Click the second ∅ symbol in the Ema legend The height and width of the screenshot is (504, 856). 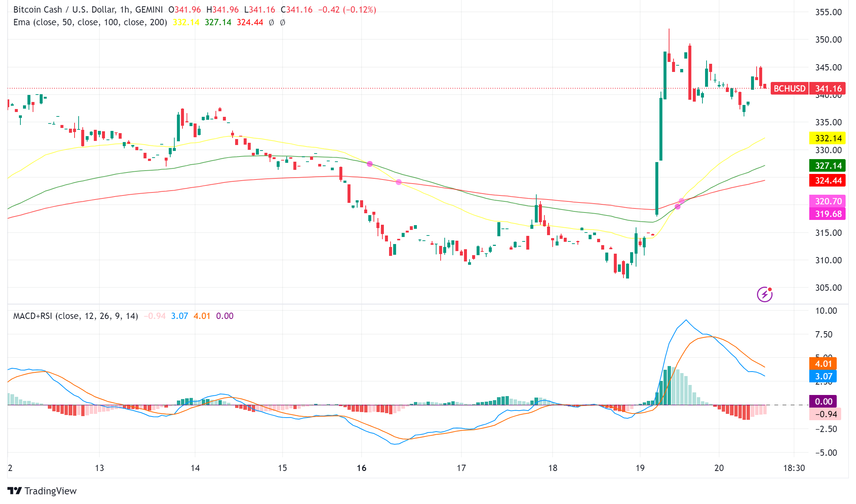283,23
